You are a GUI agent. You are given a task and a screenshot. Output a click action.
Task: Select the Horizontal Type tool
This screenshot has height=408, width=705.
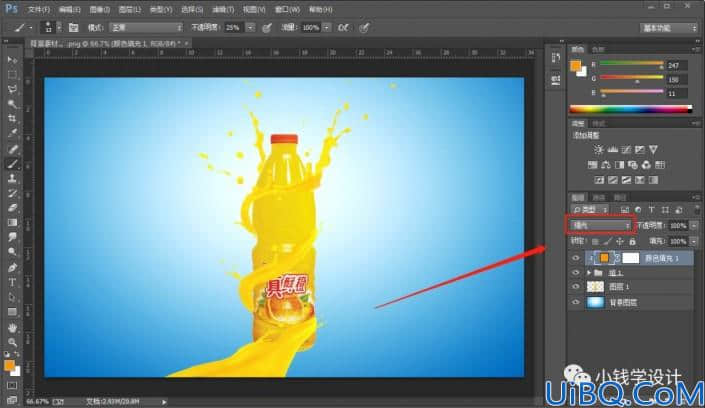12,282
